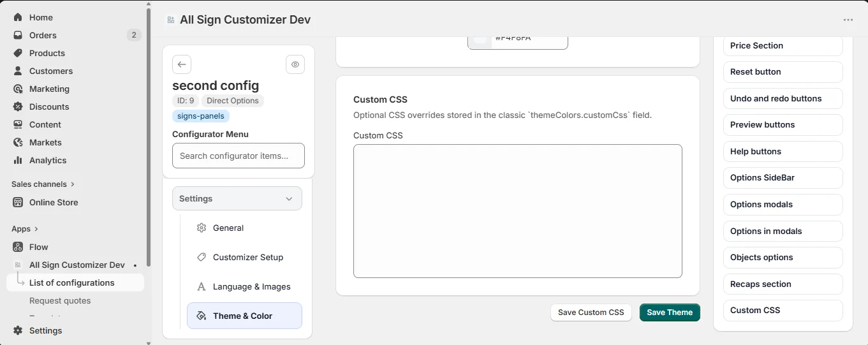Click the left sidebar vertical scrollbar
Screen dimensions: 868x345
click(149, 137)
